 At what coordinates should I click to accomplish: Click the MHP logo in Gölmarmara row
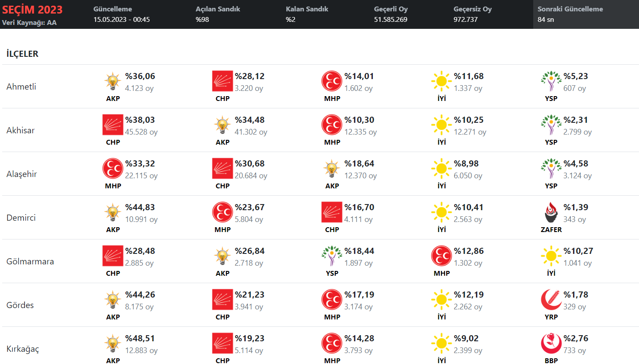coord(441,256)
